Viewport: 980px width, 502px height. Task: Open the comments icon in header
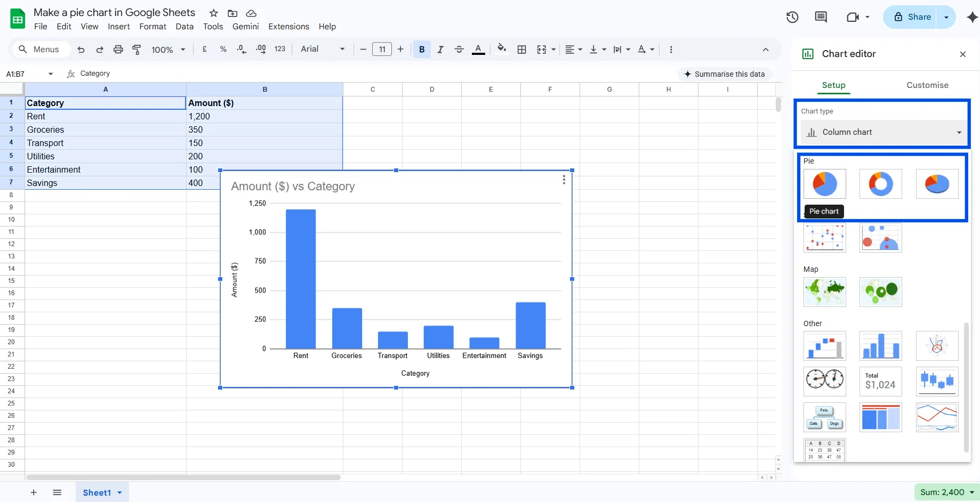click(821, 17)
